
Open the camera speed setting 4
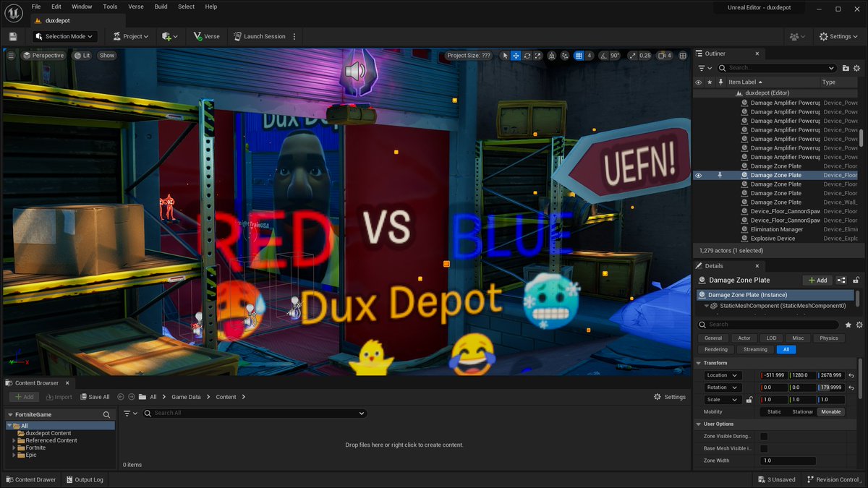pyautogui.click(x=665, y=56)
